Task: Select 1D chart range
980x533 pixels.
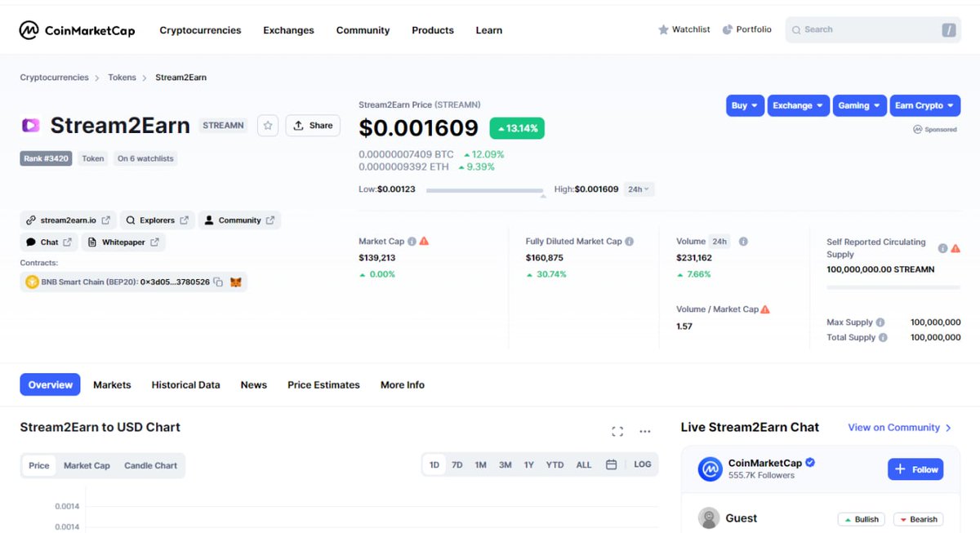Action: 434,464
